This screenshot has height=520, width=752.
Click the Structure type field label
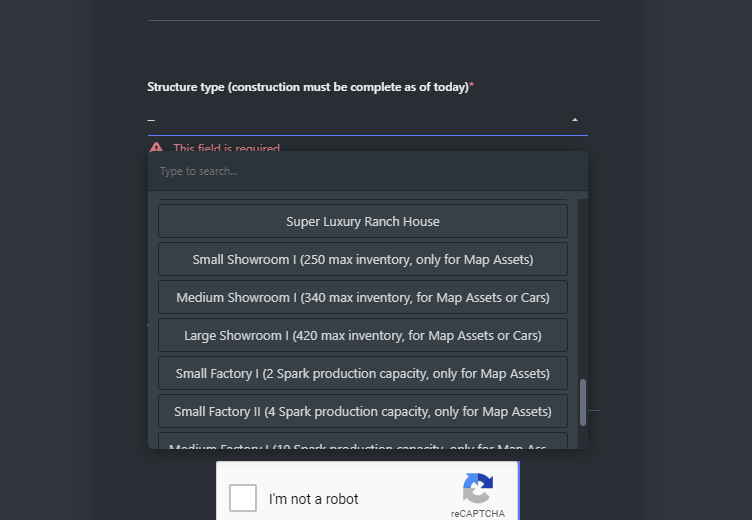tap(308, 87)
